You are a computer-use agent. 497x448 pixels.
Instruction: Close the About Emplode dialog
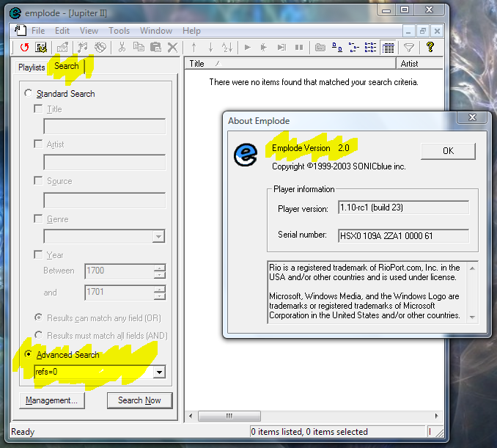point(472,117)
